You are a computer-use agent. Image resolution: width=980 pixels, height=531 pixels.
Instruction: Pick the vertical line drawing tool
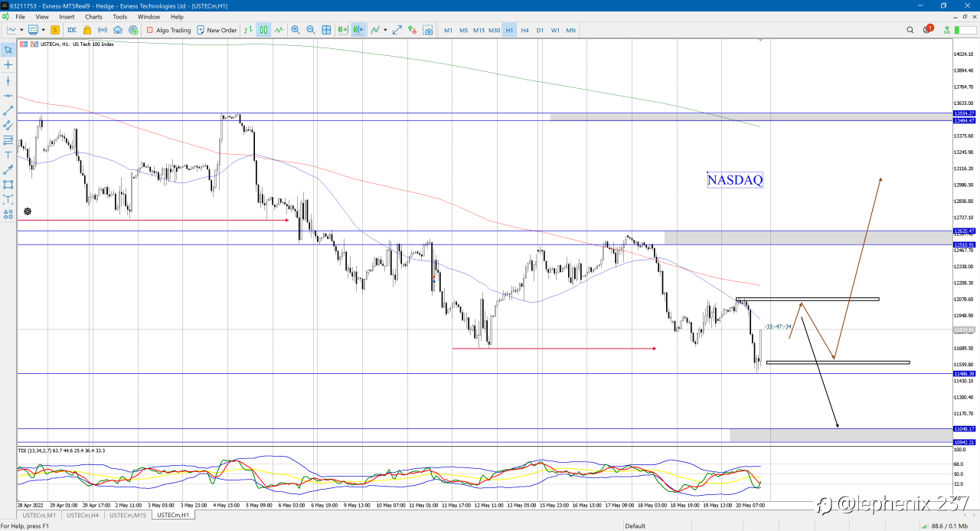[x=8, y=80]
